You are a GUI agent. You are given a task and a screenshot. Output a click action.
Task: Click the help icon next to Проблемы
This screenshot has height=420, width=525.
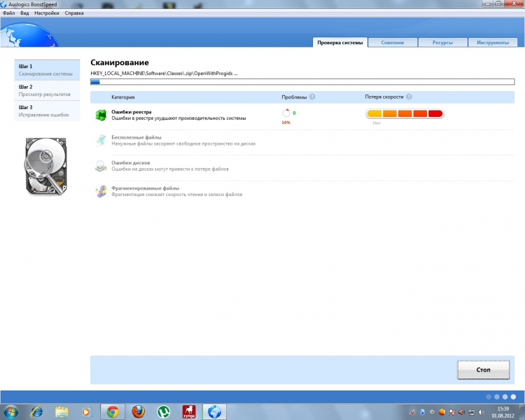[x=312, y=97]
